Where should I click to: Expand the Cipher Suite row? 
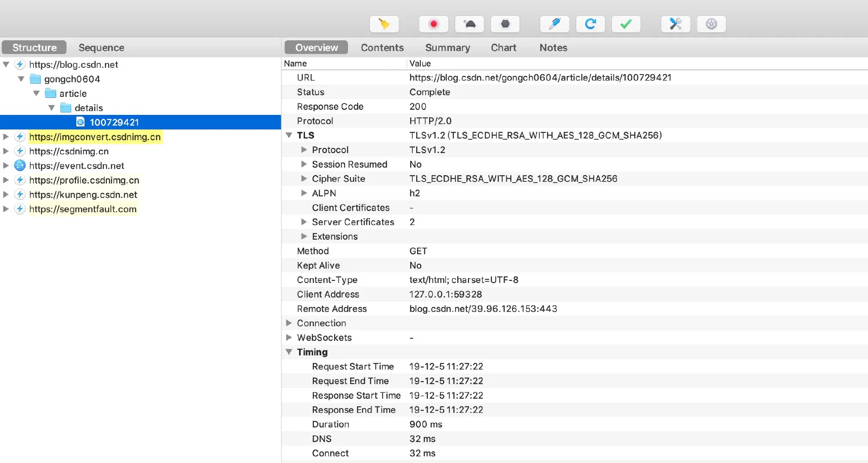pos(304,178)
